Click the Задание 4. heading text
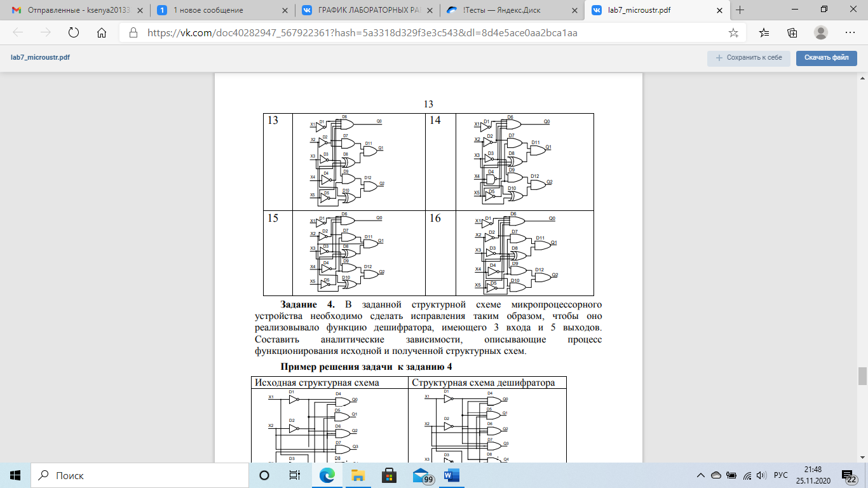This screenshot has width=868, height=488. click(308, 305)
